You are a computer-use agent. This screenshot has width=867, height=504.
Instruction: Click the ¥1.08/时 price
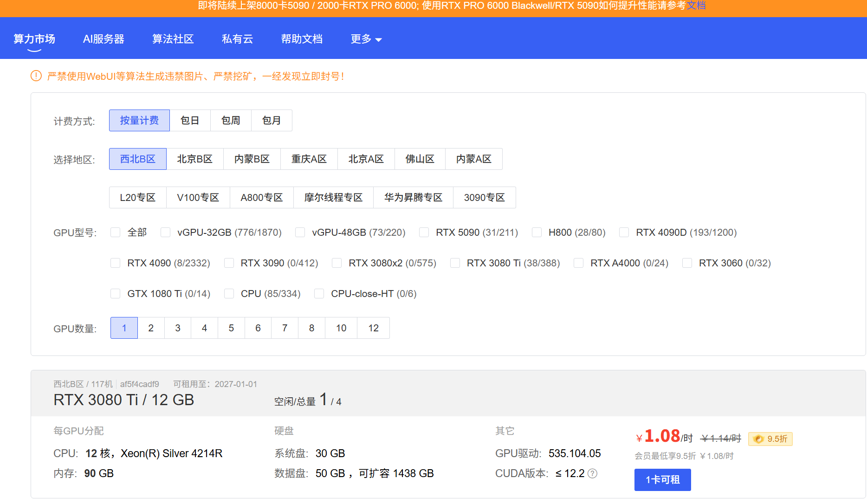pyautogui.click(x=664, y=436)
